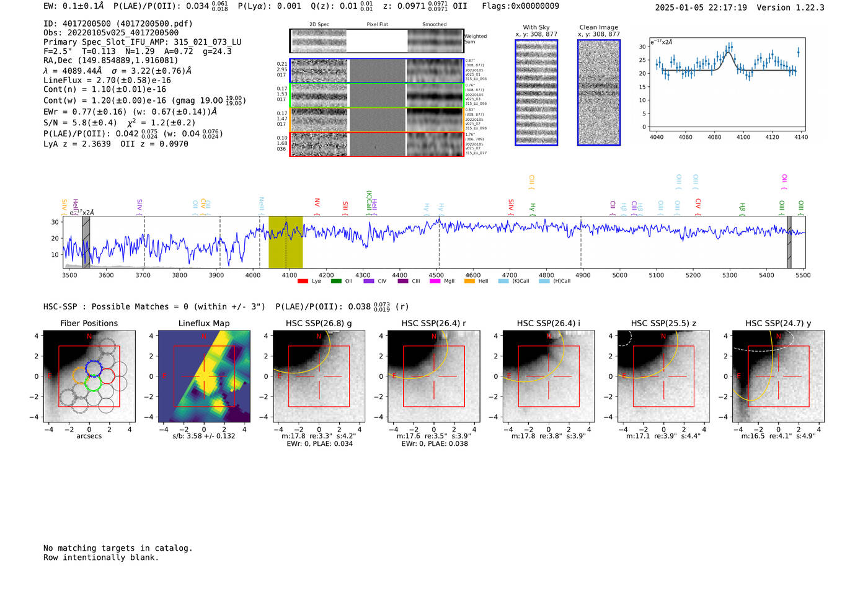The image size is (868, 591).
Task: Open the HSC SSP(26.4) r image
Action: [433, 376]
